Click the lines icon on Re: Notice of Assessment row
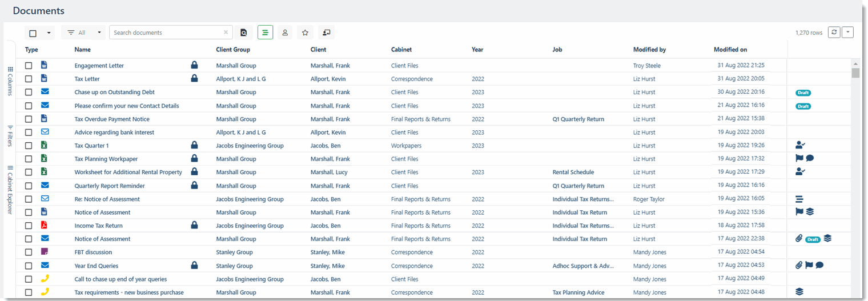Viewport: 868px width, 301px height. click(x=799, y=199)
